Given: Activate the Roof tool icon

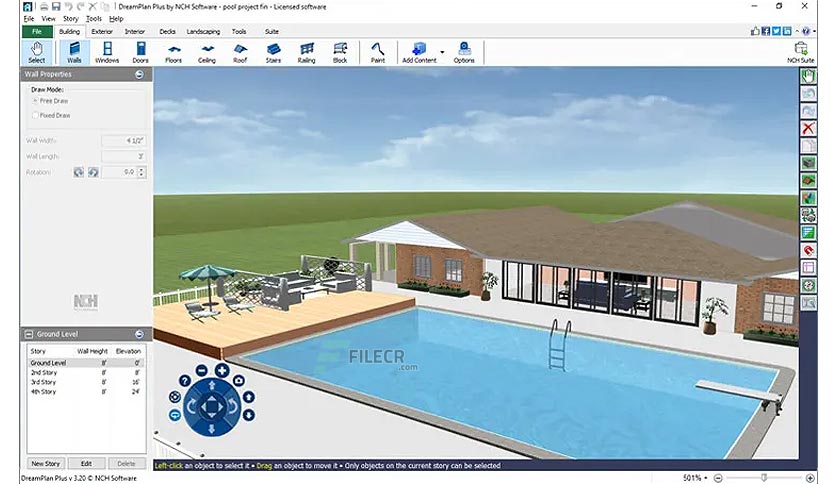Looking at the screenshot, I should [x=240, y=52].
